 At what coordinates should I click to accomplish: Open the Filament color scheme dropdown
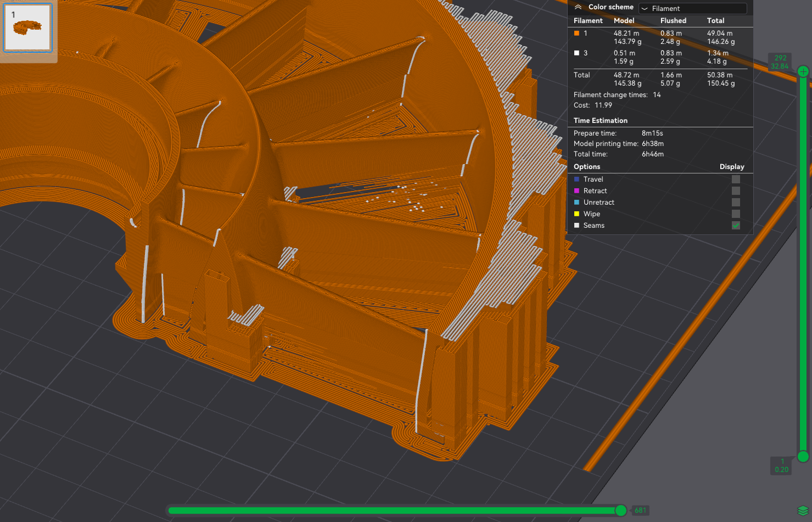tap(692, 8)
